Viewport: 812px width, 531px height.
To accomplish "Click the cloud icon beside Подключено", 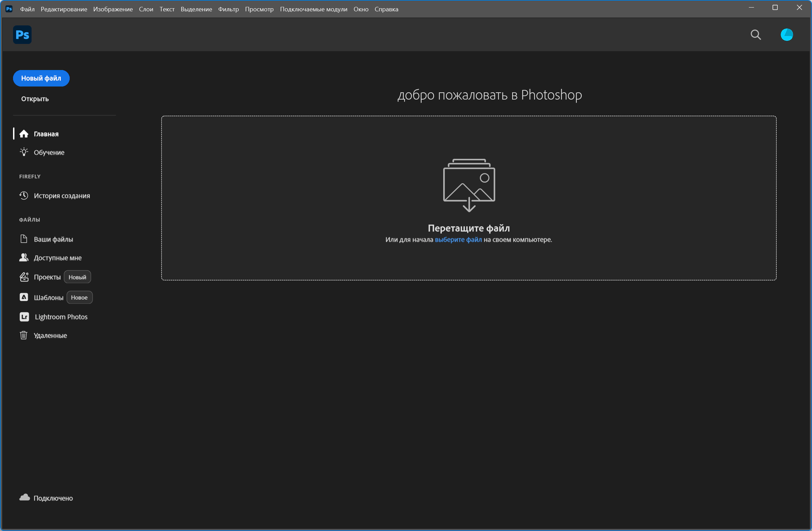I will tap(24, 498).
